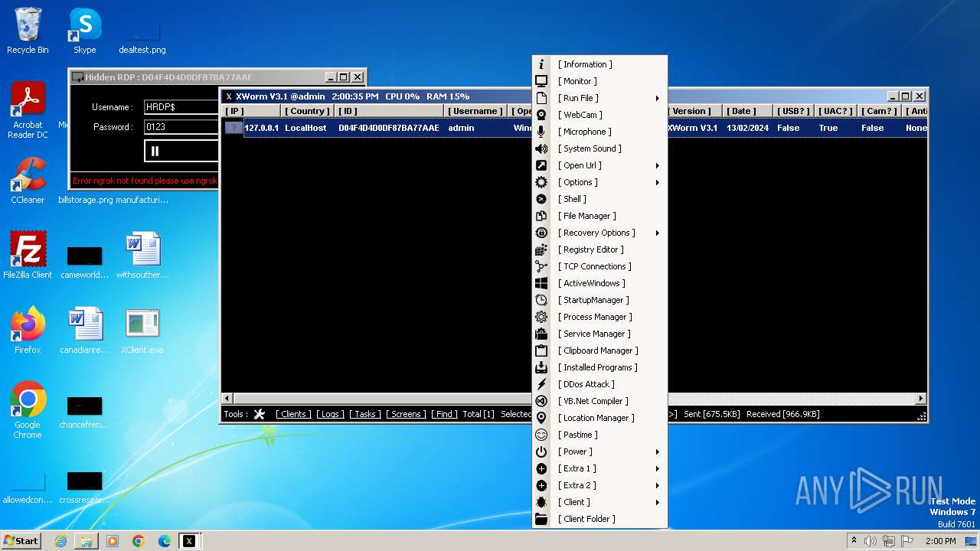Image resolution: width=980 pixels, height=551 pixels.
Task: Click the Recovery Options lock icon
Action: [x=541, y=233]
